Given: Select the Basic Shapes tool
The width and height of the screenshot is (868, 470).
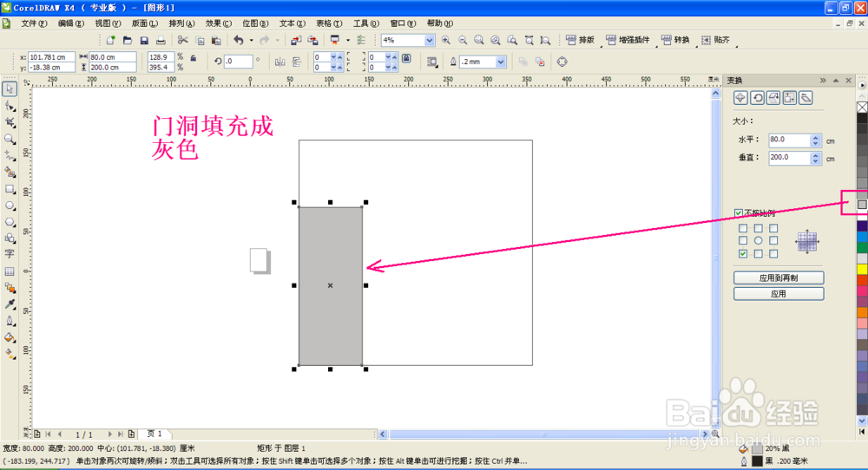Looking at the screenshot, I should click(x=10, y=238).
